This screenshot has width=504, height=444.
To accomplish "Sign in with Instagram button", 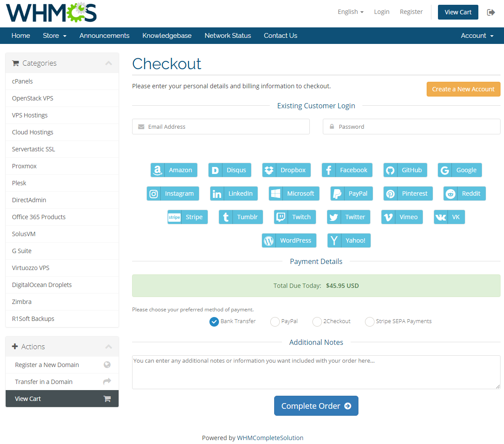I will [x=173, y=194].
